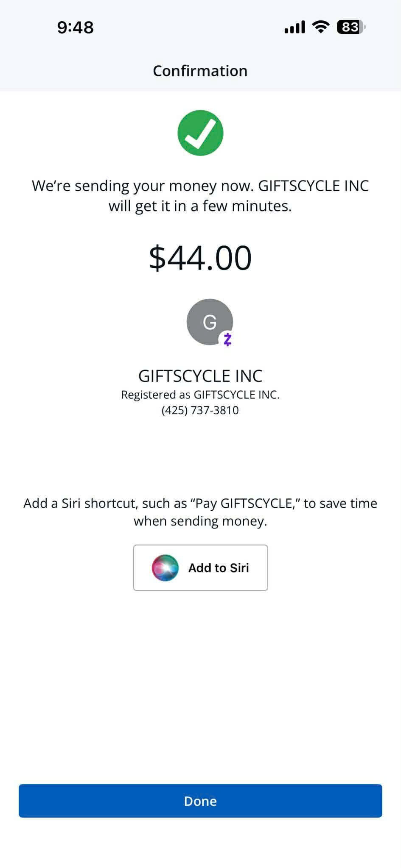
Task: Tap the battery level indicator
Action: coord(351,27)
